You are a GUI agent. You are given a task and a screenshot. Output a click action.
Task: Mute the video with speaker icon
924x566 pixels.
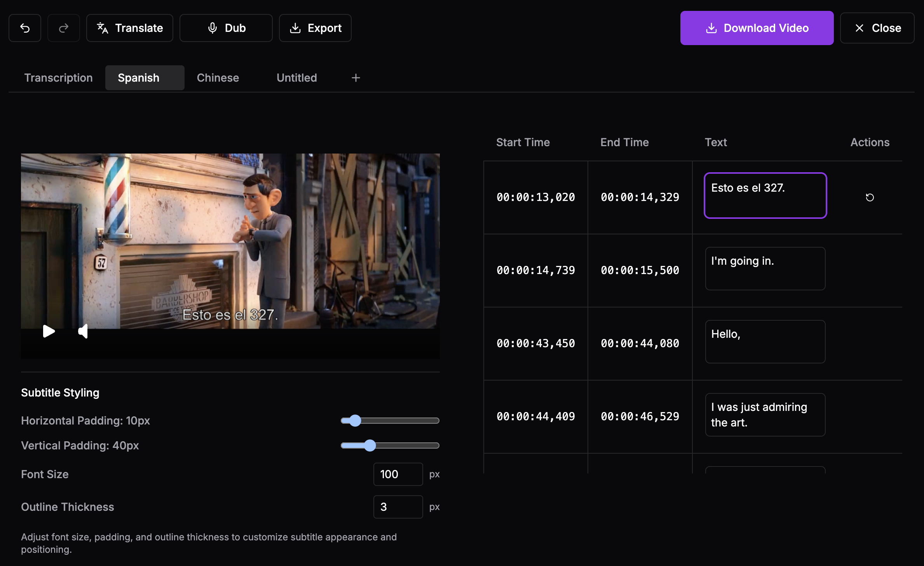tap(83, 331)
